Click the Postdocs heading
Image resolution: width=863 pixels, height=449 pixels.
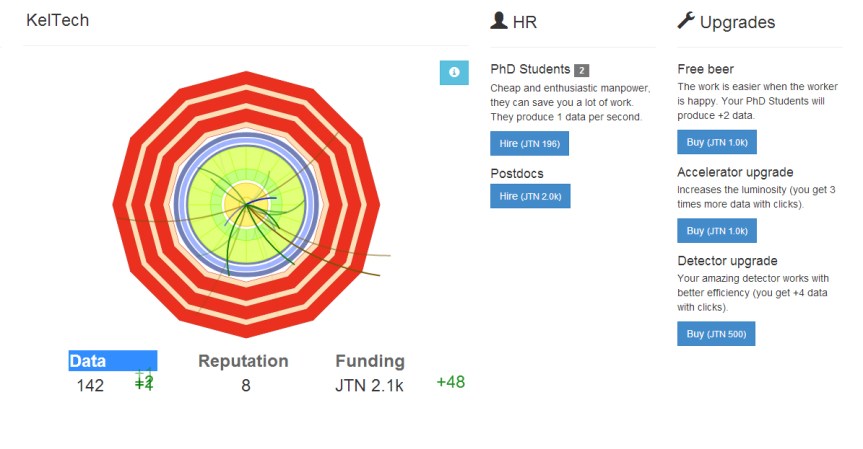[517, 173]
